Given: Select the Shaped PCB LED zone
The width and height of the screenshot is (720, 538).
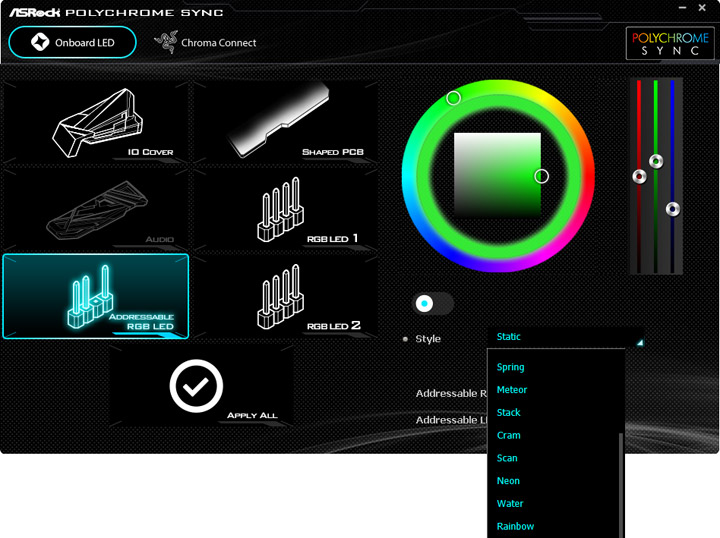Looking at the screenshot, I should click(285, 122).
